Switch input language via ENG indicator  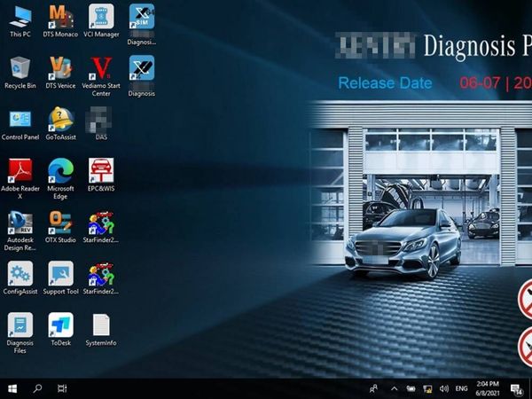(461, 389)
